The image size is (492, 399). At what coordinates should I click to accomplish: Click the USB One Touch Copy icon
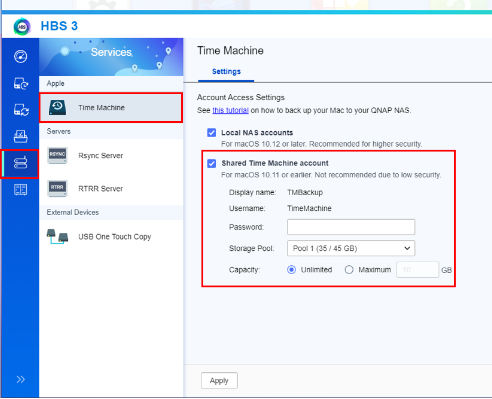pos(57,236)
